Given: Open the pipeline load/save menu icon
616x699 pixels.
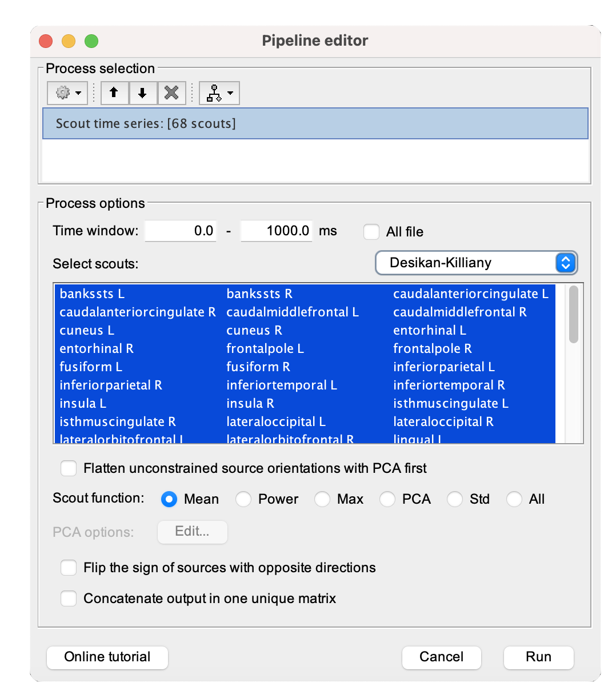Looking at the screenshot, I should [x=219, y=93].
